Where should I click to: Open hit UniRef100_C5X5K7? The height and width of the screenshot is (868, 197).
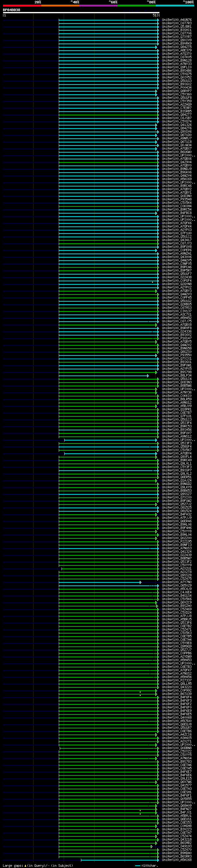(x=176, y=450)
